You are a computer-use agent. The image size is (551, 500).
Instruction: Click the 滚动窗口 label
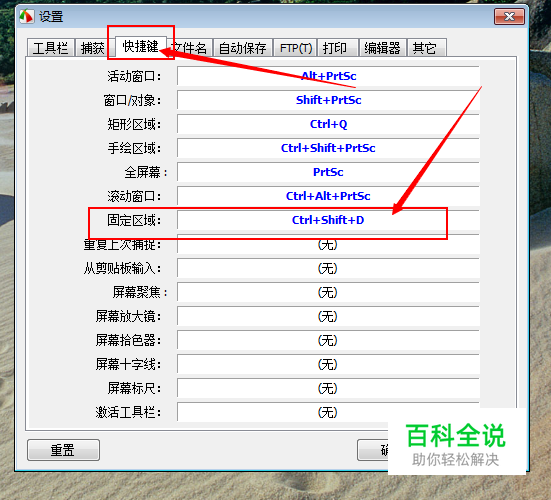click(134, 196)
